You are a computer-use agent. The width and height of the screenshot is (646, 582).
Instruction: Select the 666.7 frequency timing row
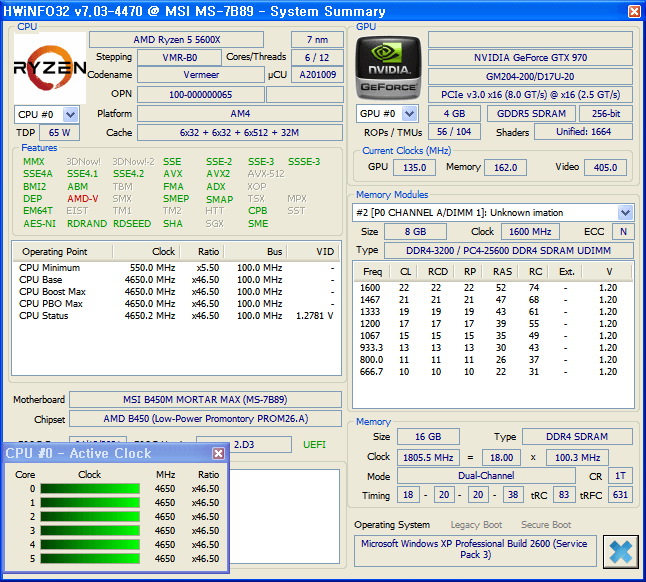coord(493,372)
